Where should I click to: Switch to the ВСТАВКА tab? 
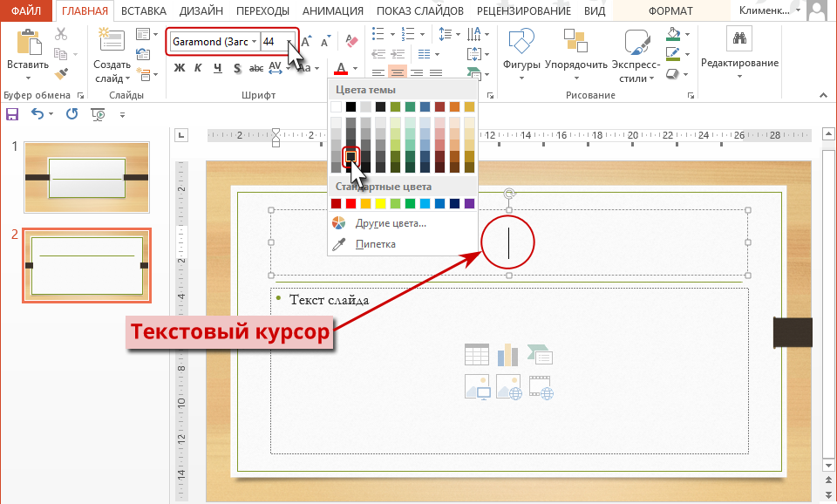pyautogui.click(x=144, y=10)
